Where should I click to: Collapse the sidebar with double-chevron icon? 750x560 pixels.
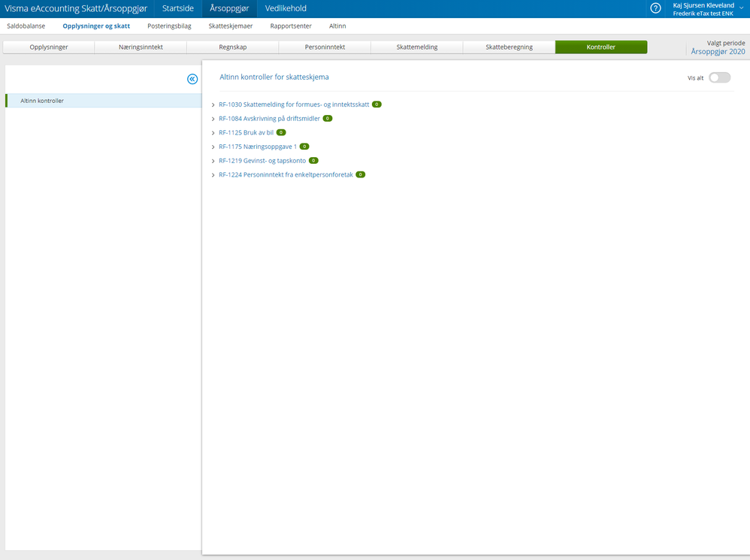(x=192, y=79)
